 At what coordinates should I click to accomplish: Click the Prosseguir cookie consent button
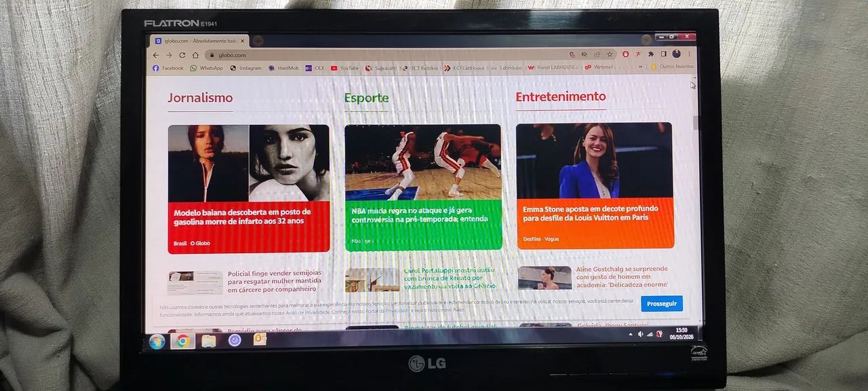point(662,303)
